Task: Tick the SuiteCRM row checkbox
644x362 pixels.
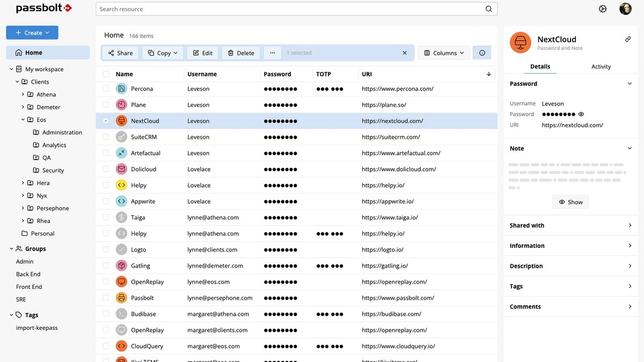Action: tap(106, 137)
